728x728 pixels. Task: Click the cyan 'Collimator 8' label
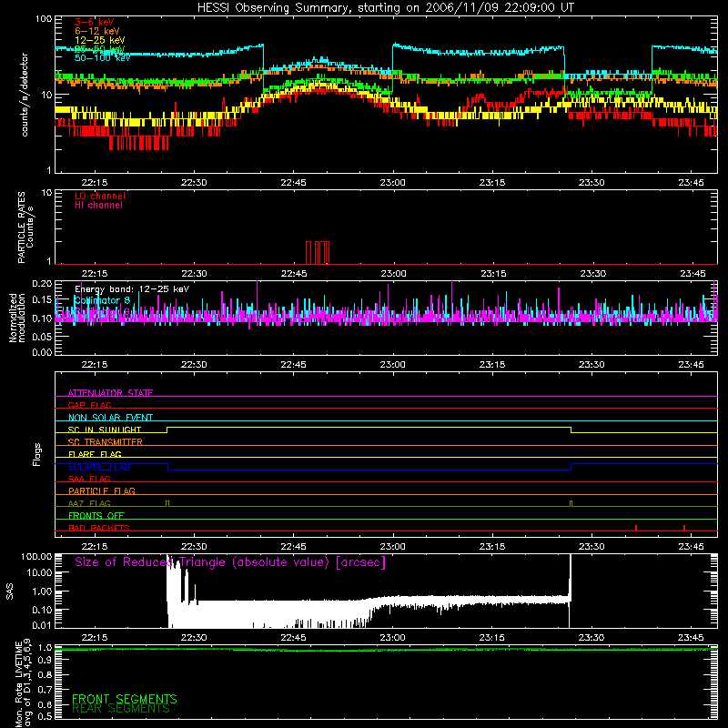102,300
